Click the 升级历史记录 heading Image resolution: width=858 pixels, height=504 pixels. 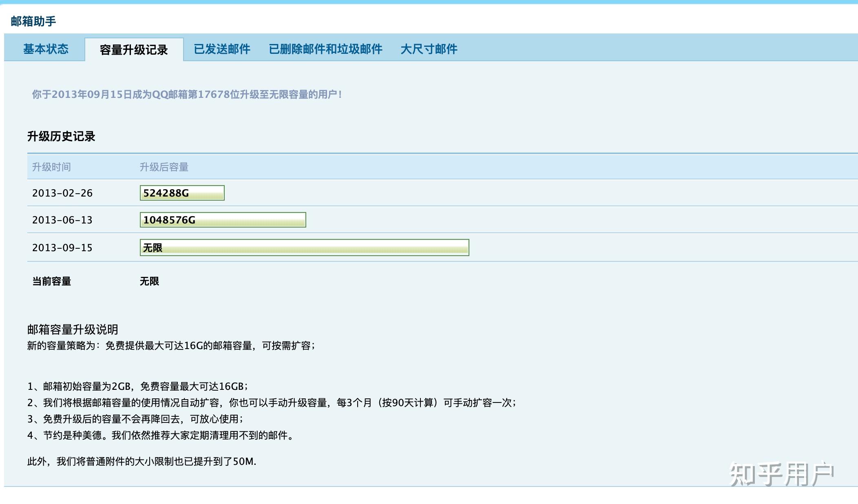tap(61, 136)
